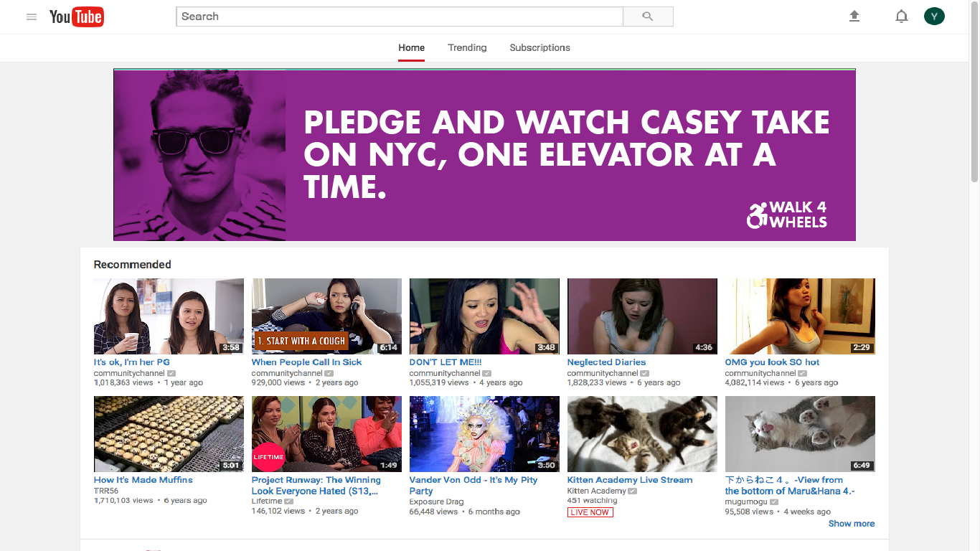Click "451 watching" text
This screenshot has height=551, width=980.
(x=592, y=501)
